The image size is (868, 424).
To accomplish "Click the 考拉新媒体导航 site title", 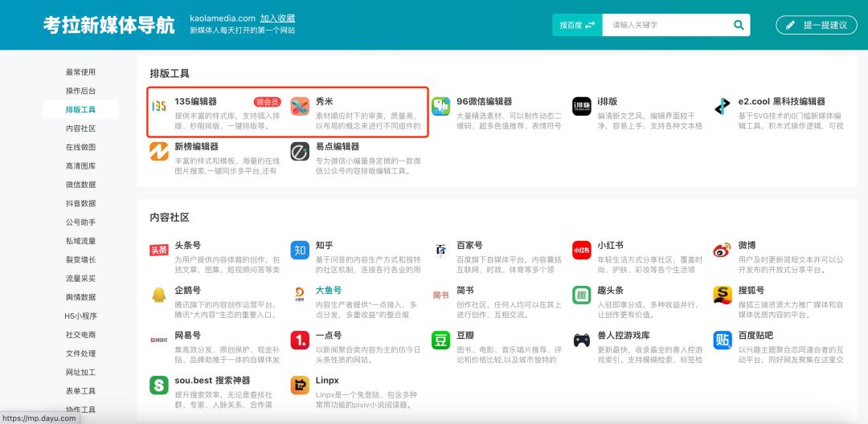I will (109, 25).
